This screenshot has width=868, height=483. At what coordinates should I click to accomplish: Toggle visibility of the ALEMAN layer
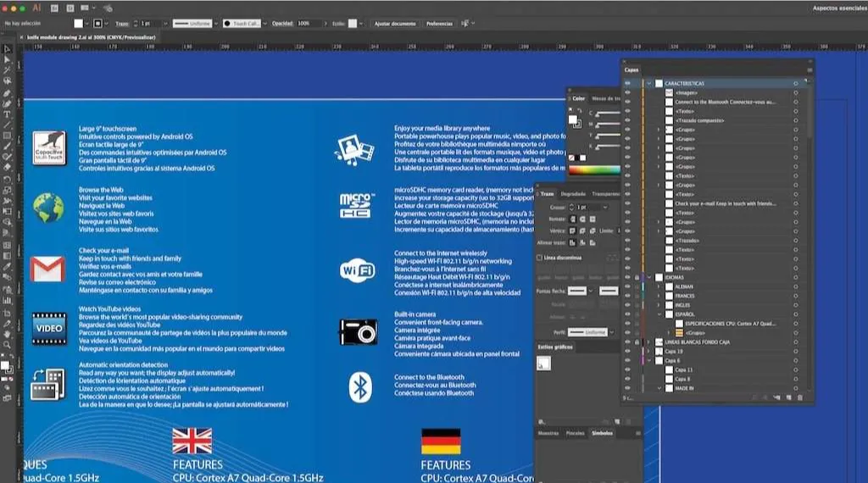(x=627, y=286)
